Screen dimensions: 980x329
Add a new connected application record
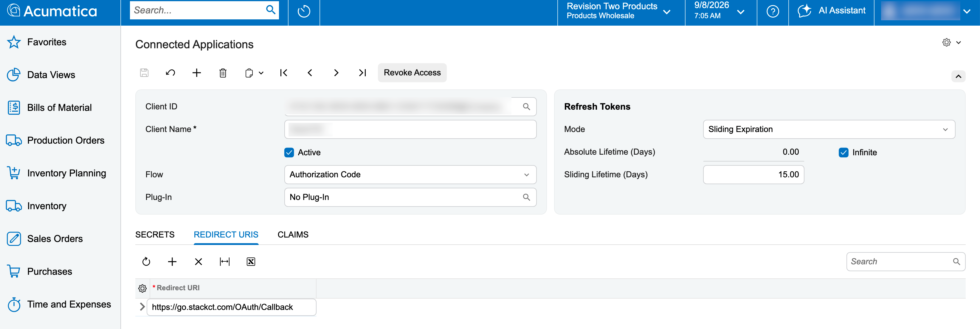pos(197,73)
